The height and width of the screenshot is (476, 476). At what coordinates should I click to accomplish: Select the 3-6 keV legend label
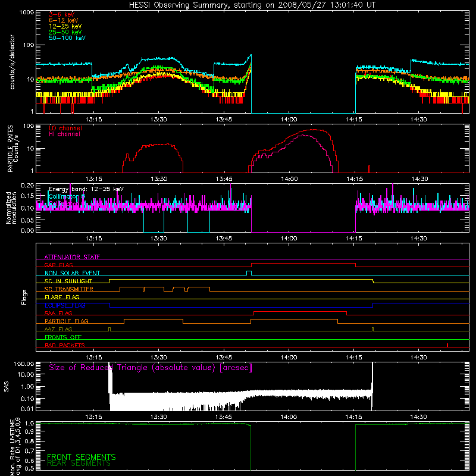62,14
